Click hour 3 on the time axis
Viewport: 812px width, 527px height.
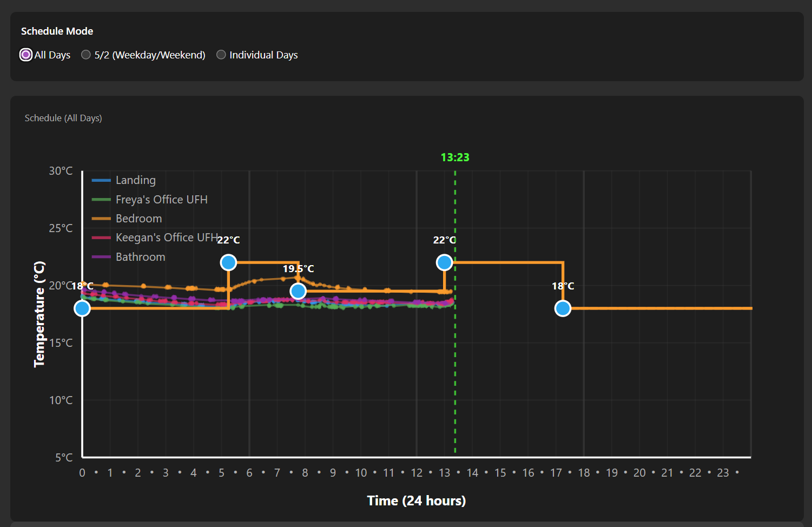166,473
